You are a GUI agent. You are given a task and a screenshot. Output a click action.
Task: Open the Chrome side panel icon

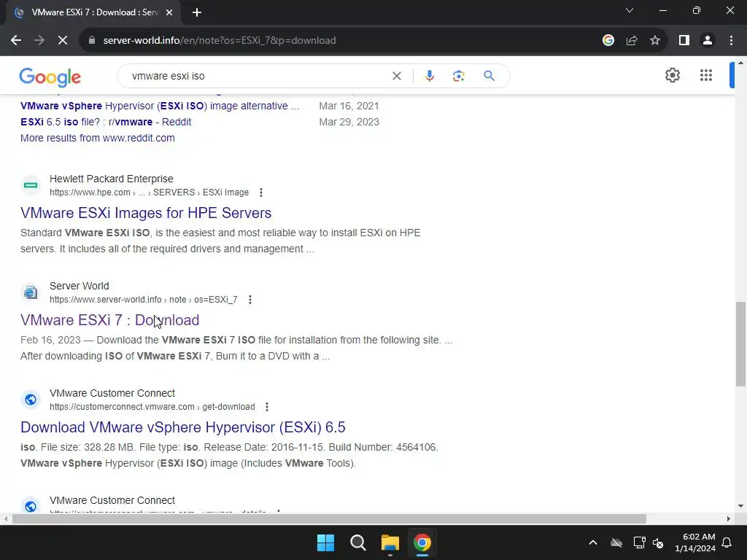pyautogui.click(x=684, y=41)
